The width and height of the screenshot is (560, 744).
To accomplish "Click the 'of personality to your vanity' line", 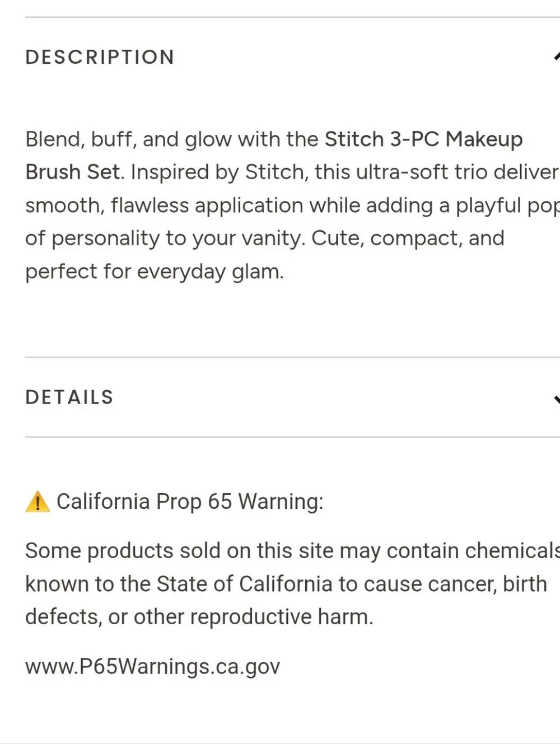I will 265,238.
